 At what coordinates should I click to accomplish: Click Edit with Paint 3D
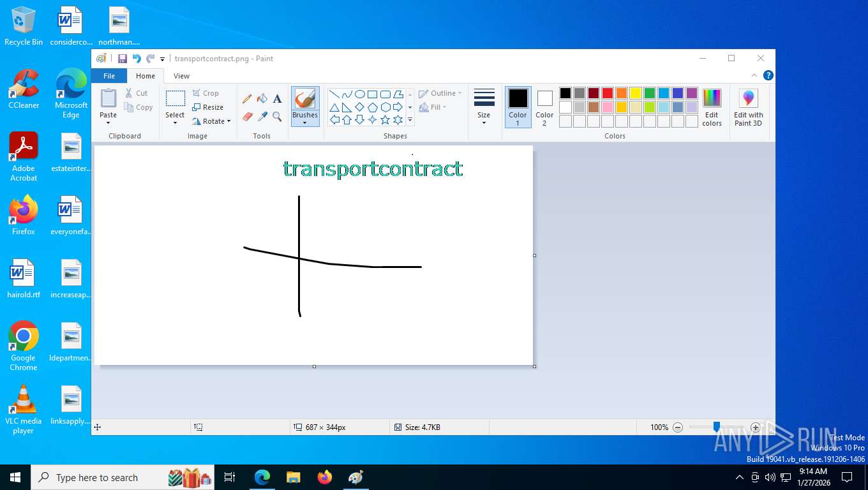tap(749, 107)
